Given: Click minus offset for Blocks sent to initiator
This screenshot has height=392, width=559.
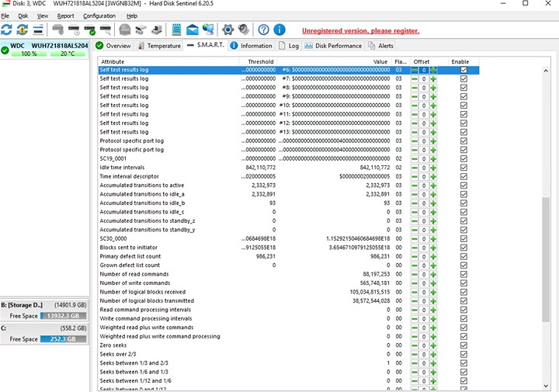Looking at the screenshot, I should (x=415, y=248).
